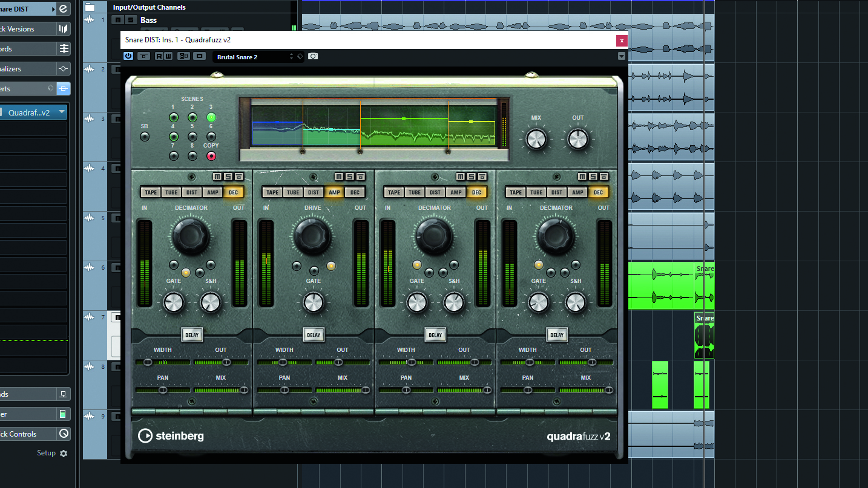Click the preset save diamond icon
Image resolution: width=868 pixels, height=488 pixels.
click(300, 56)
